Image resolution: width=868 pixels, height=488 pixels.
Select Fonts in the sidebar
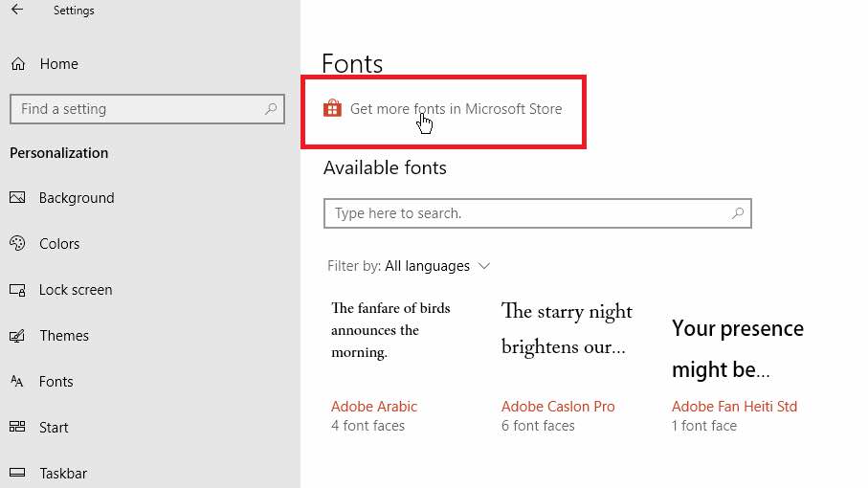pyautogui.click(x=56, y=382)
